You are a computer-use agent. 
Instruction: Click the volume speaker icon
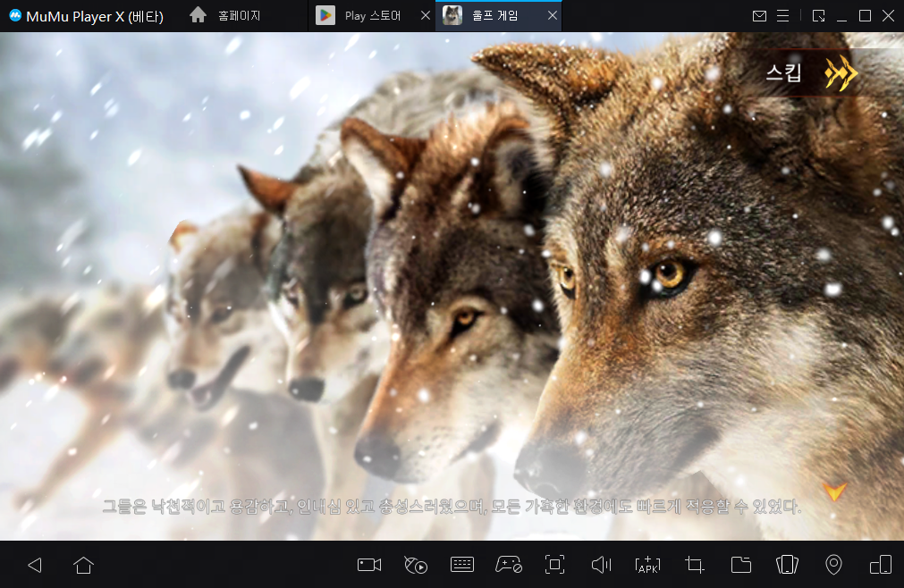[x=602, y=565]
